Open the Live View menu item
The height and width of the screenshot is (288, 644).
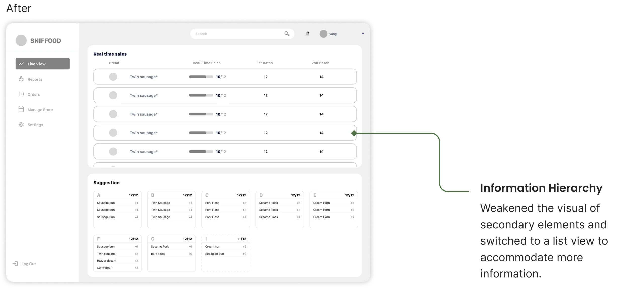pos(43,64)
